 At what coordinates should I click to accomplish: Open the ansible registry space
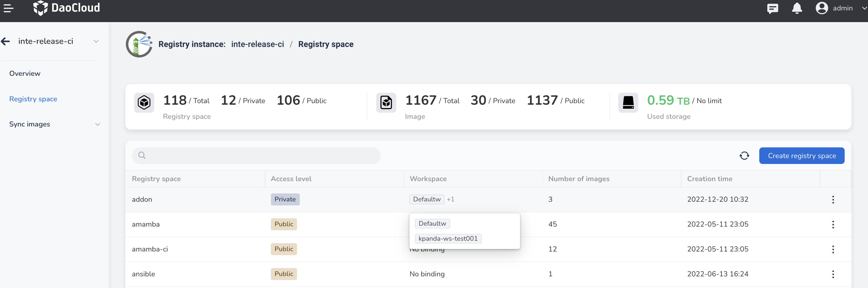tap(143, 274)
